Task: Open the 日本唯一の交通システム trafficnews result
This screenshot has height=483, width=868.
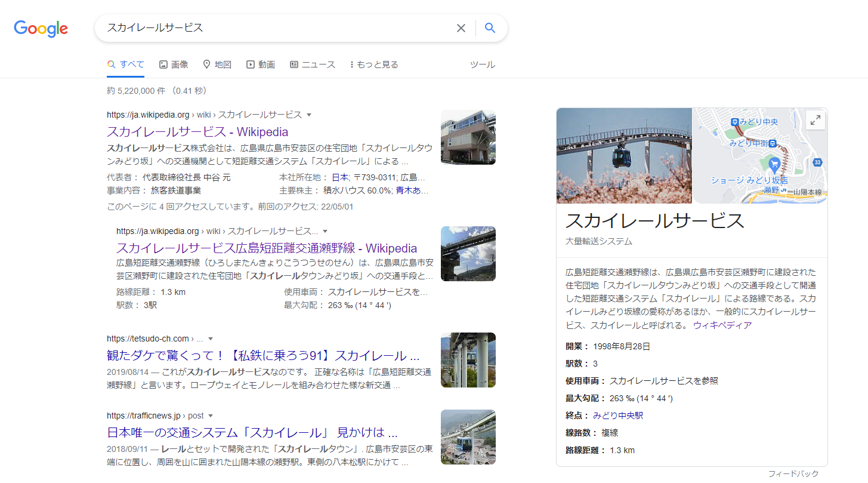Action: (x=252, y=433)
